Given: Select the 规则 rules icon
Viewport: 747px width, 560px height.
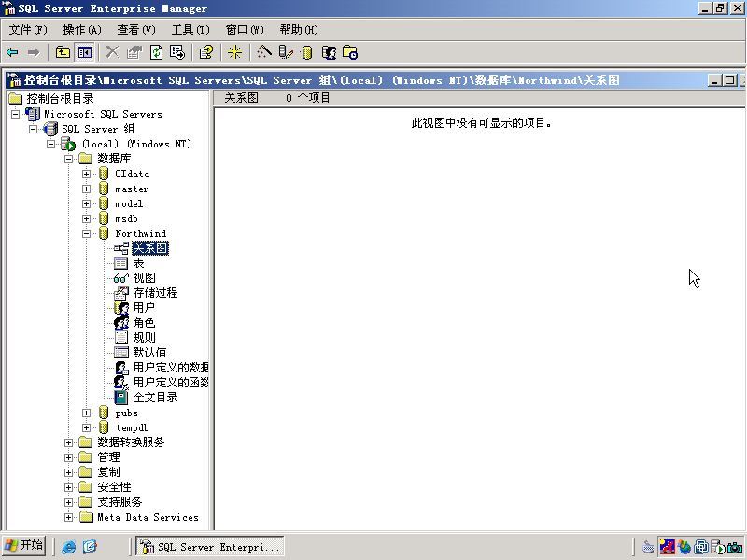Looking at the screenshot, I should (121, 338).
